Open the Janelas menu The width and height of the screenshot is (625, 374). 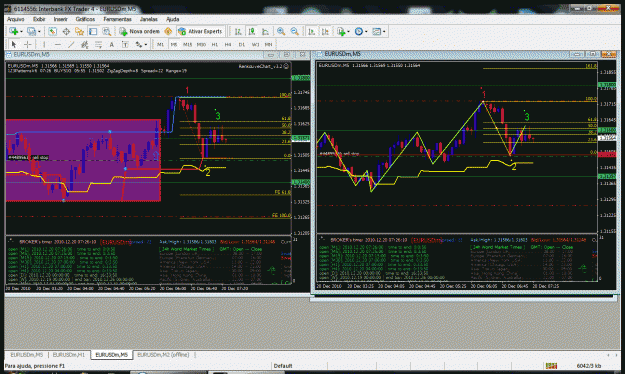pyautogui.click(x=149, y=19)
